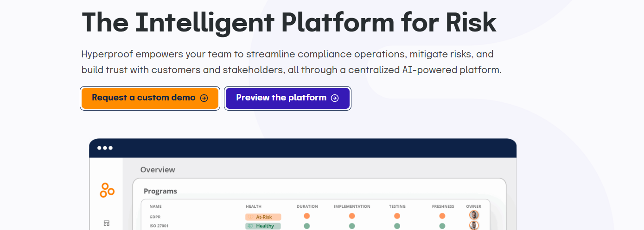Viewport: 644px width, 230px height.
Task: Click the NAME column header
Action: point(155,206)
